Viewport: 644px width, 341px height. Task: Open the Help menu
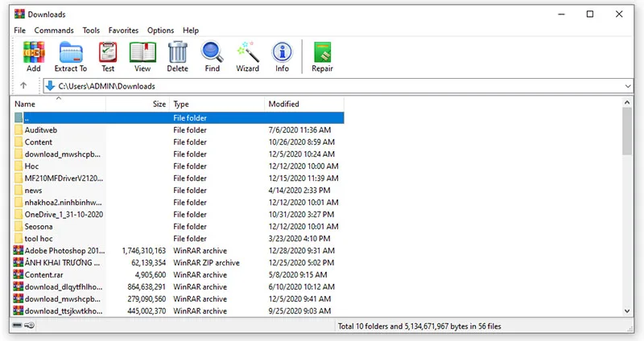(191, 31)
